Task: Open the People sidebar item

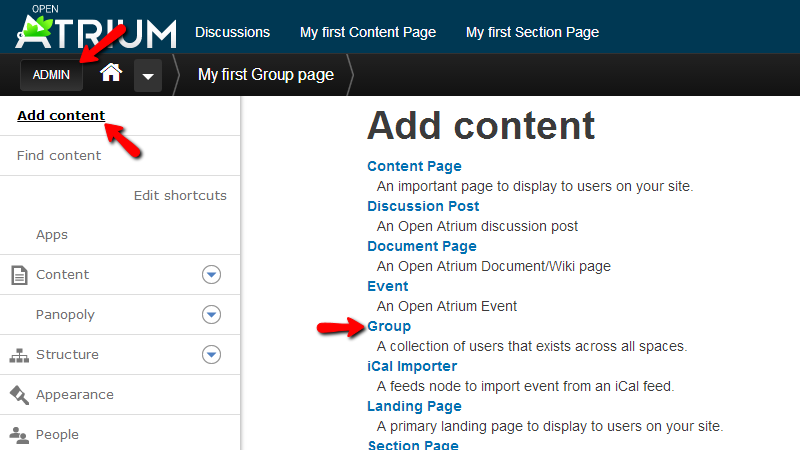Action: coord(57,435)
